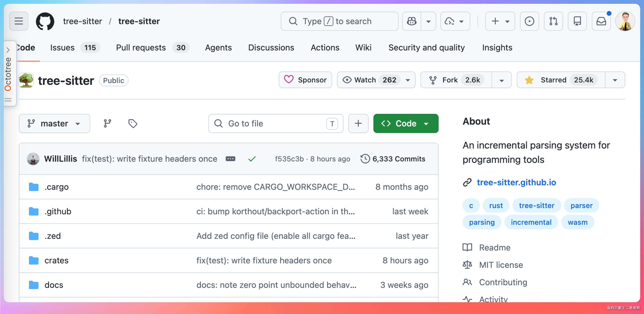Expand the commit message ellipsis details
Image resolution: width=644 pixels, height=314 pixels.
coord(230,159)
